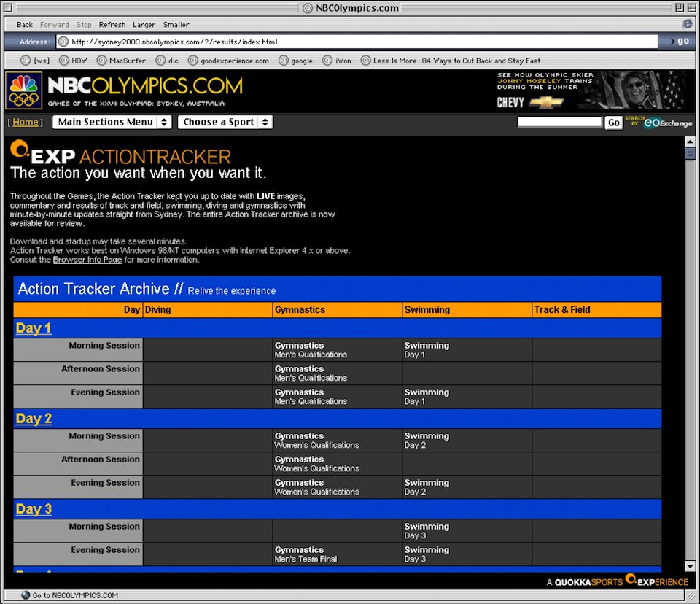
Task: Click the search Go button
Action: 614,123
